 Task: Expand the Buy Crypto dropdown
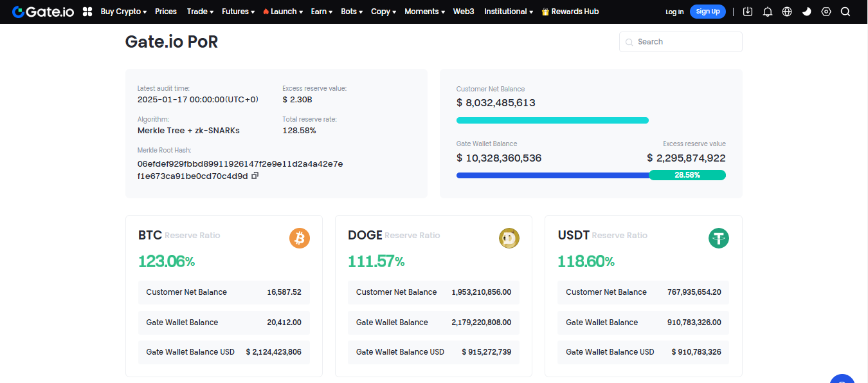coord(123,12)
